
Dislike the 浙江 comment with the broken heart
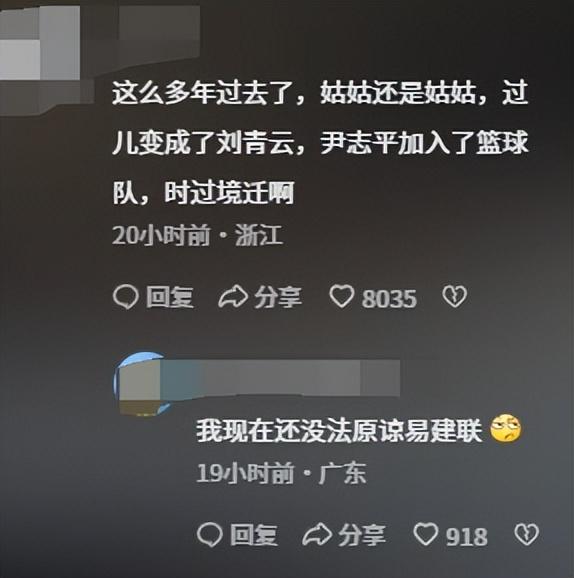coord(455,296)
